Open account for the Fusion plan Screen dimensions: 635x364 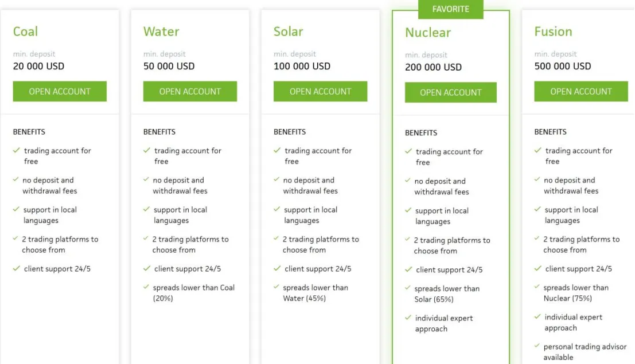click(581, 91)
